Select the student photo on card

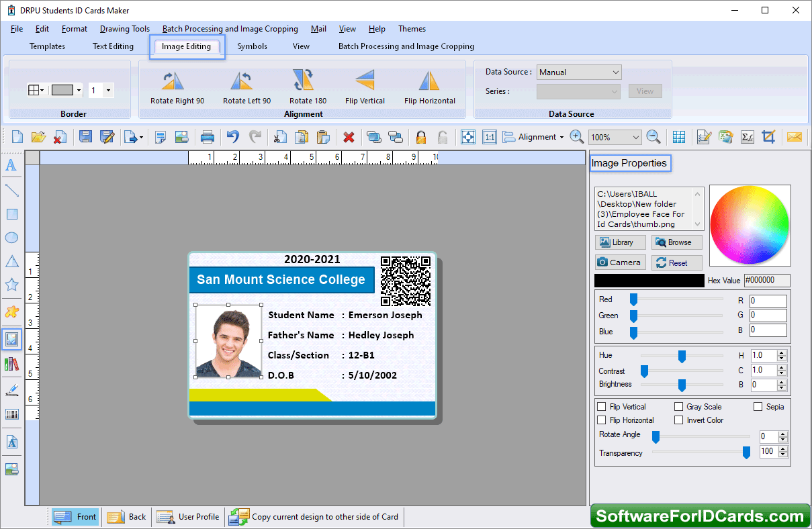tap(228, 341)
